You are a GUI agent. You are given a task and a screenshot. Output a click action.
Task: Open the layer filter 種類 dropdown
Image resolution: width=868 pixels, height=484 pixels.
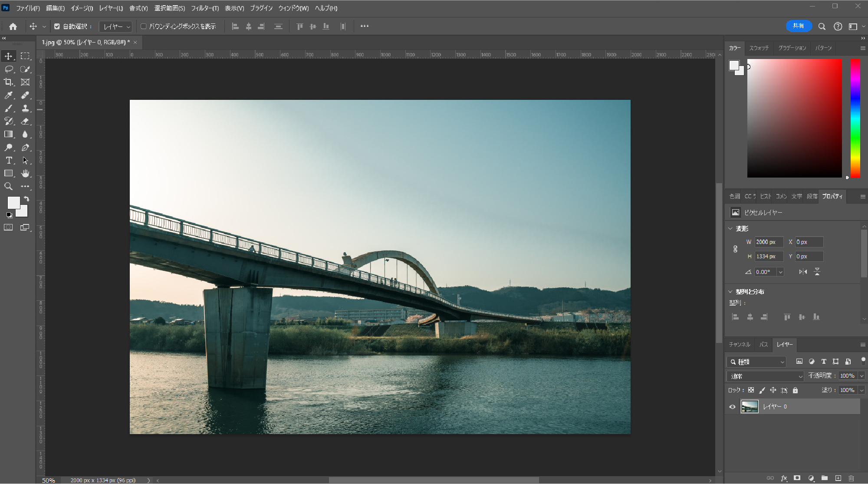[x=757, y=362]
